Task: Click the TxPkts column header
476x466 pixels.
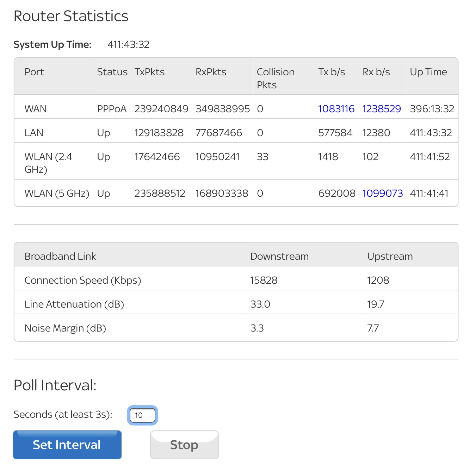Action: coord(150,72)
